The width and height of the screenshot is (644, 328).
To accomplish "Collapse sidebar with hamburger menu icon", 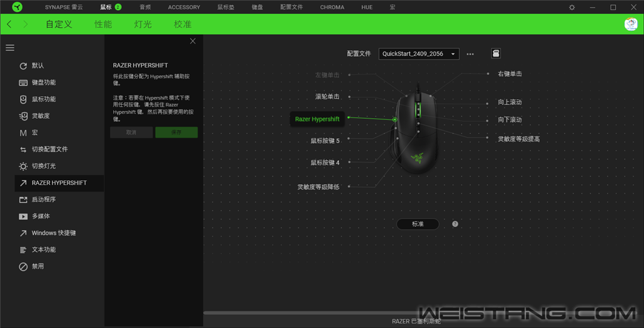I will [10, 48].
